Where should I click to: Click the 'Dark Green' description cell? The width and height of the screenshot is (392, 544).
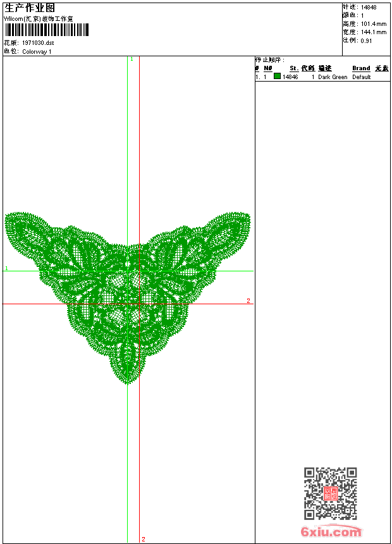pyautogui.click(x=333, y=77)
